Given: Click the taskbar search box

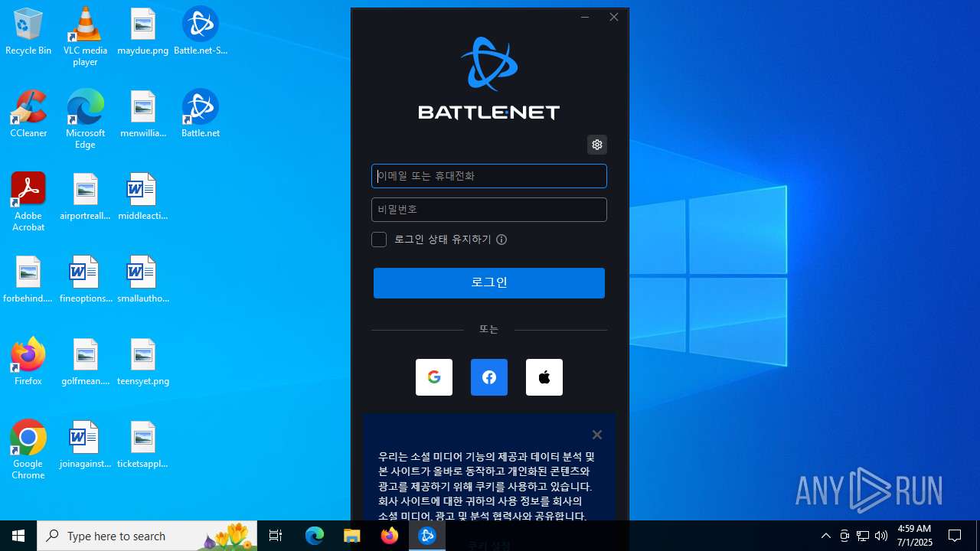Looking at the screenshot, I should tap(147, 536).
